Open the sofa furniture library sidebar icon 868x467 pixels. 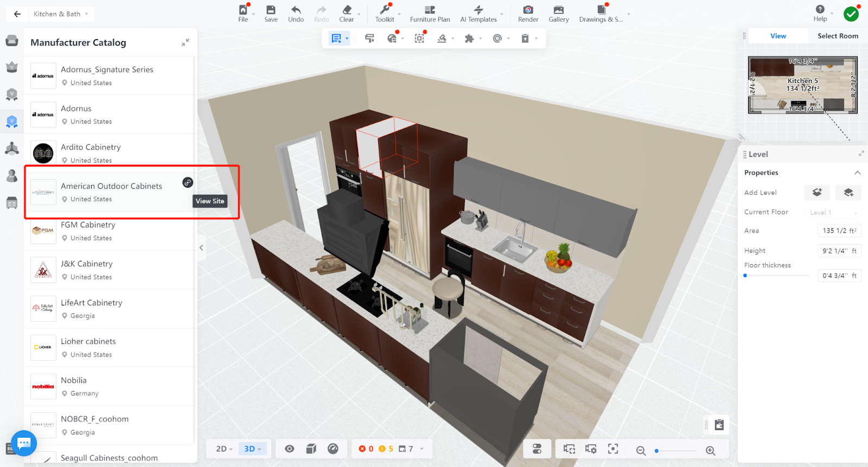tap(12, 41)
